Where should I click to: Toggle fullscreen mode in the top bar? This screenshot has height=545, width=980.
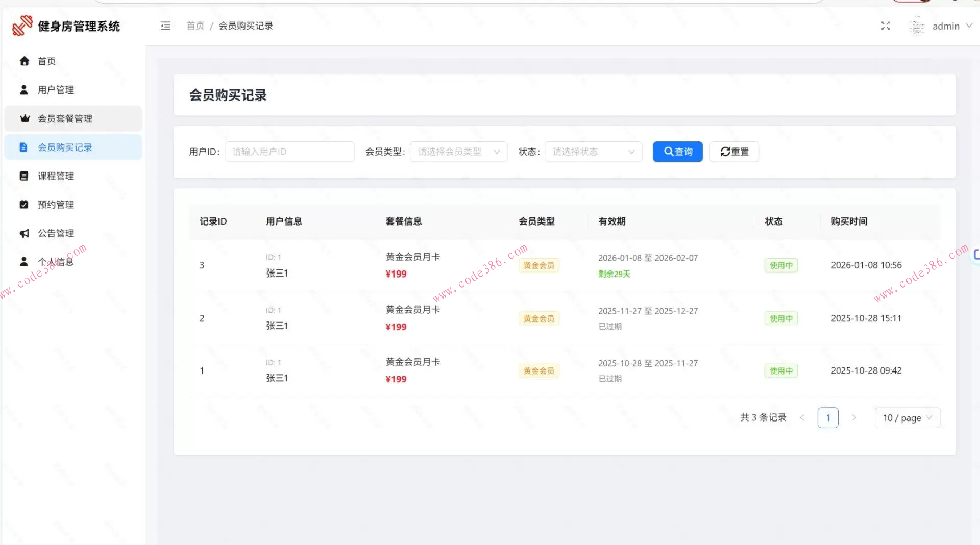pos(885,26)
